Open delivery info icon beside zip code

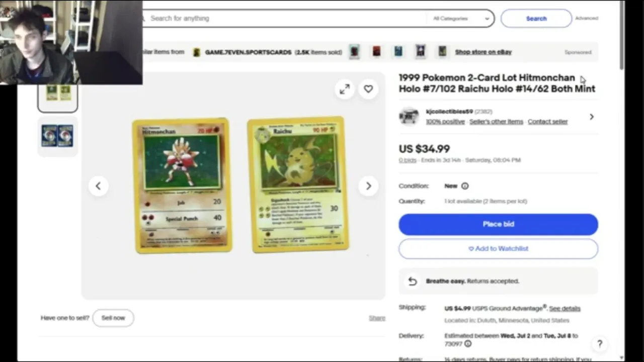pyautogui.click(x=468, y=344)
